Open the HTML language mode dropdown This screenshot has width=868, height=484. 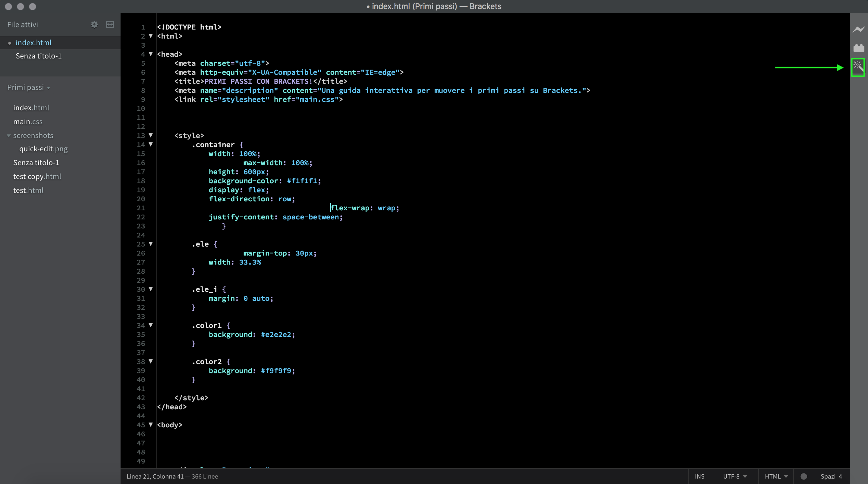(x=776, y=476)
